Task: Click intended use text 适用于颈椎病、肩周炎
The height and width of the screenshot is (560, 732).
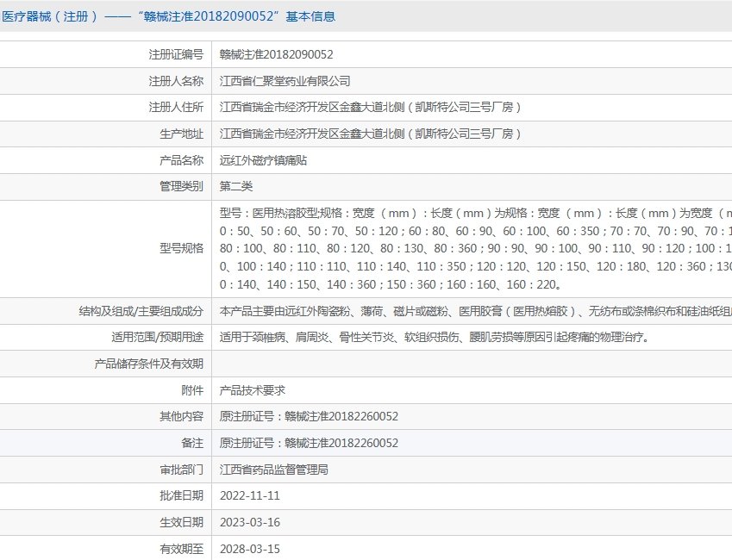Action: 435,338
